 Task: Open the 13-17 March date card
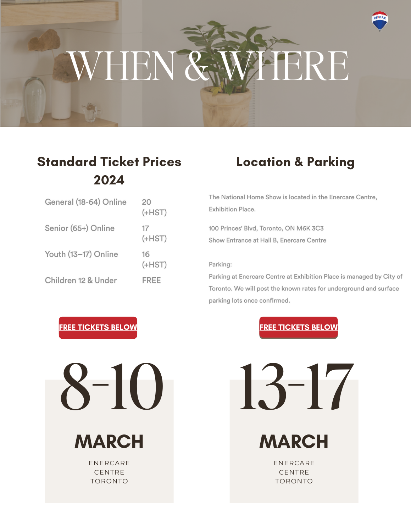294,432
